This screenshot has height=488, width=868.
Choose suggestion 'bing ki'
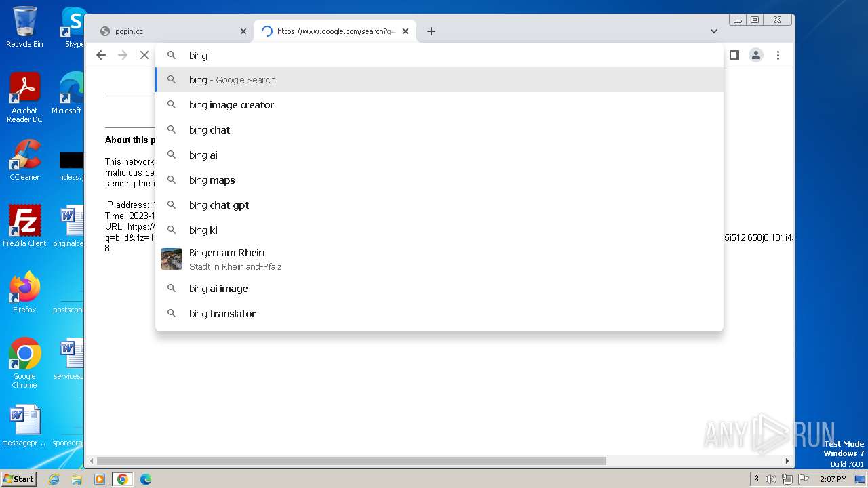pos(439,230)
